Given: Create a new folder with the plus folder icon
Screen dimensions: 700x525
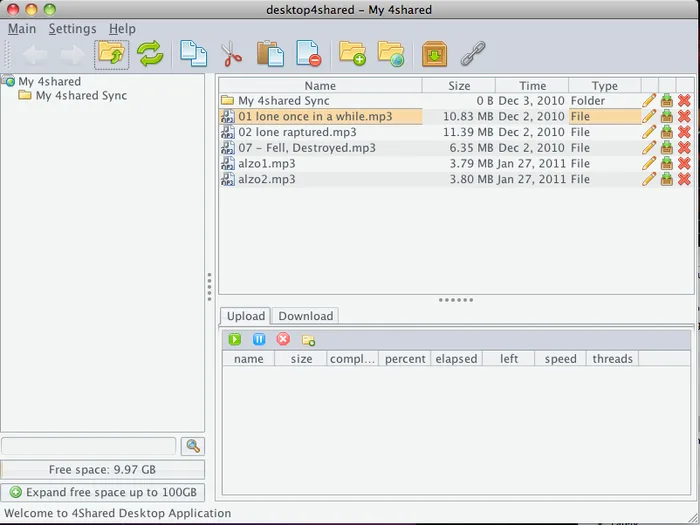Looking at the screenshot, I should [x=352, y=54].
